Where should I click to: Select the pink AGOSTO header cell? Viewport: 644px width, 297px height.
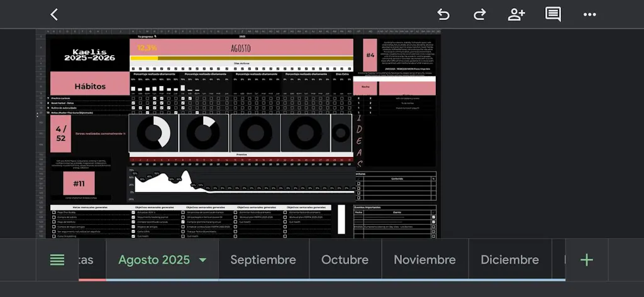pos(241,47)
